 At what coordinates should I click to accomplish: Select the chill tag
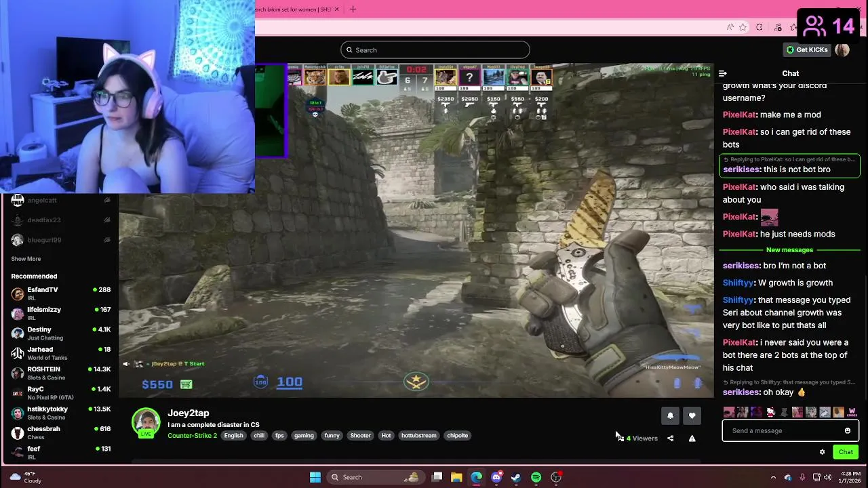259,435
